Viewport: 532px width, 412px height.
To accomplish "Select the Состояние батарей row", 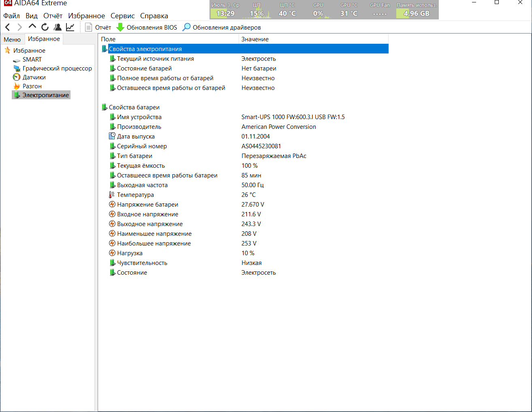I will click(244, 68).
